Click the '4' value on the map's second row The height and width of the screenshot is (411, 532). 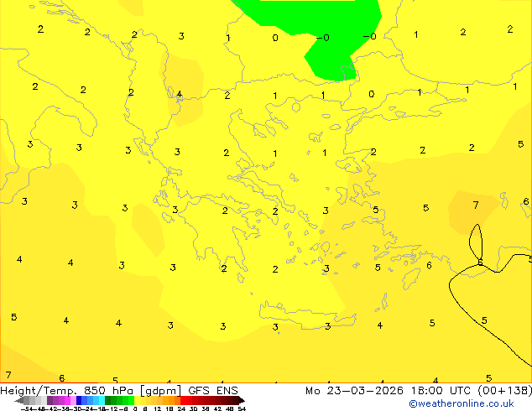pos(179,94)
